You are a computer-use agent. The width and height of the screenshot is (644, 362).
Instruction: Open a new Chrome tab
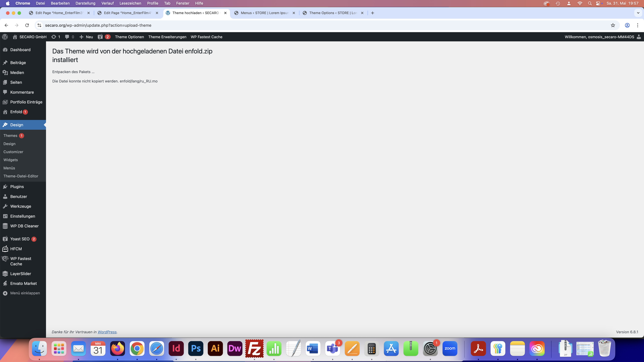pos(372,13)
